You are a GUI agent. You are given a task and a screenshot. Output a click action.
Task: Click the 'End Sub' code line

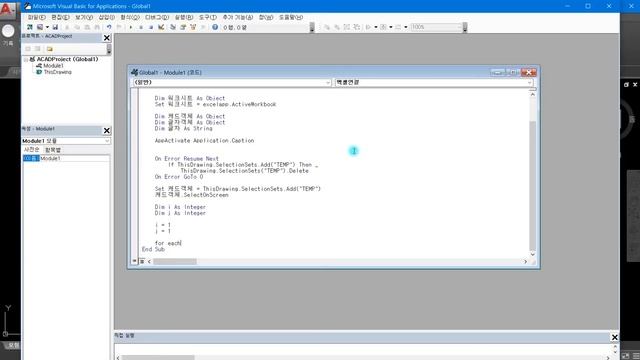tap(153, 249)
